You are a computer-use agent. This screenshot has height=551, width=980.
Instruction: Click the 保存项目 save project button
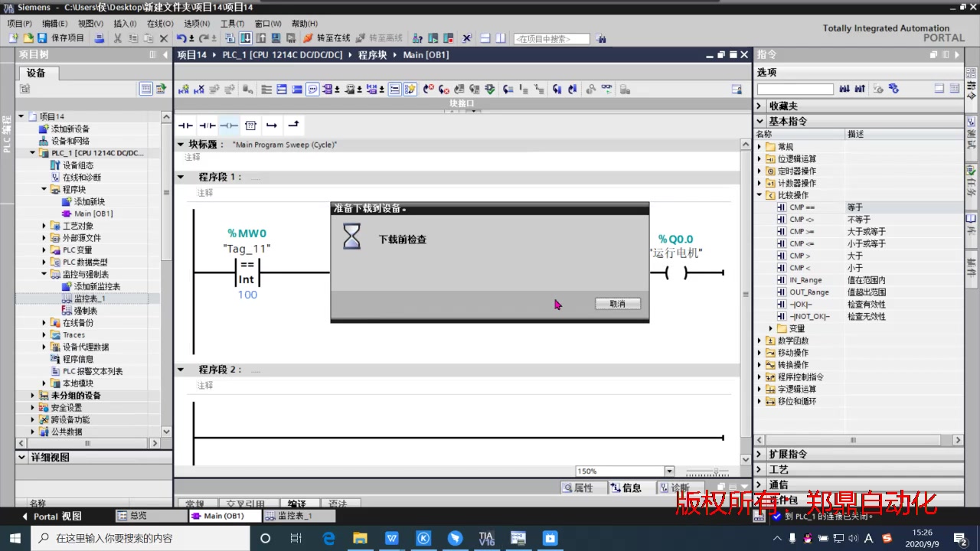pyautogui.click(x=61, y=37)
